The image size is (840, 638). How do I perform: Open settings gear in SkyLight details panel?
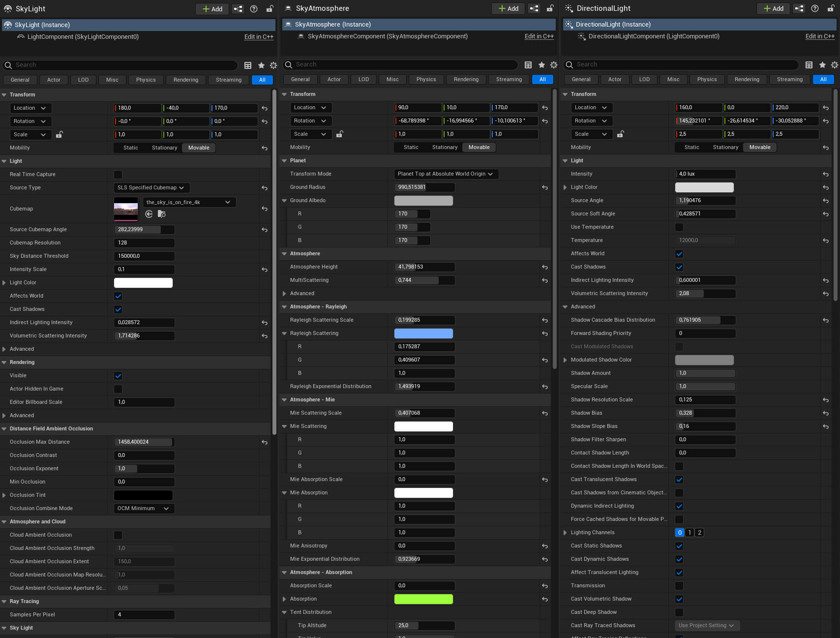click(273, 65)
